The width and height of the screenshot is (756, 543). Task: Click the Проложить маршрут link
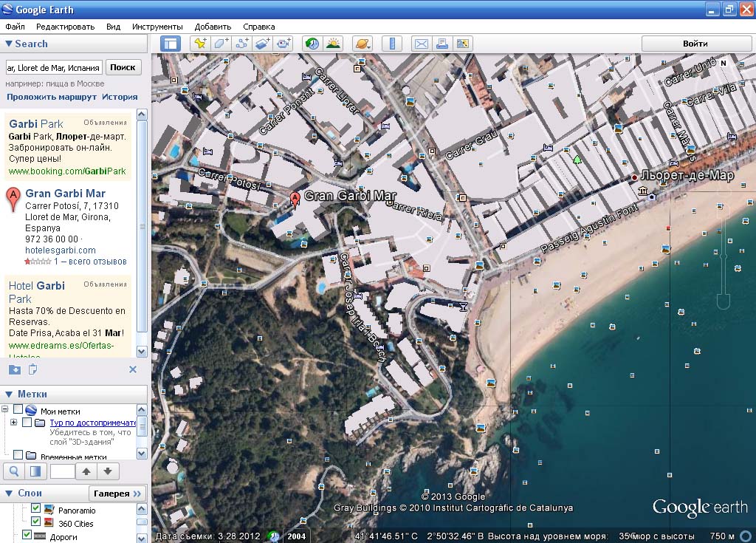[x=52, y=97]
